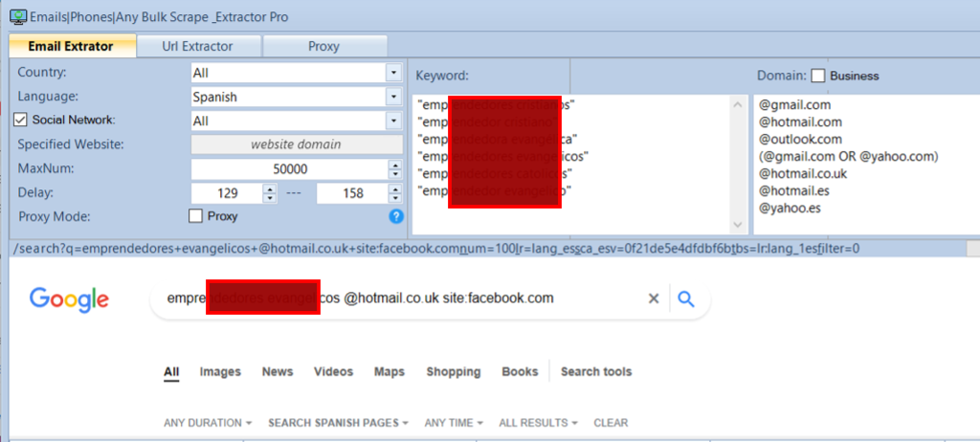Click the Google search magnifier icon
The width and height of the screenshot is (980, 442).
(686, 298)
